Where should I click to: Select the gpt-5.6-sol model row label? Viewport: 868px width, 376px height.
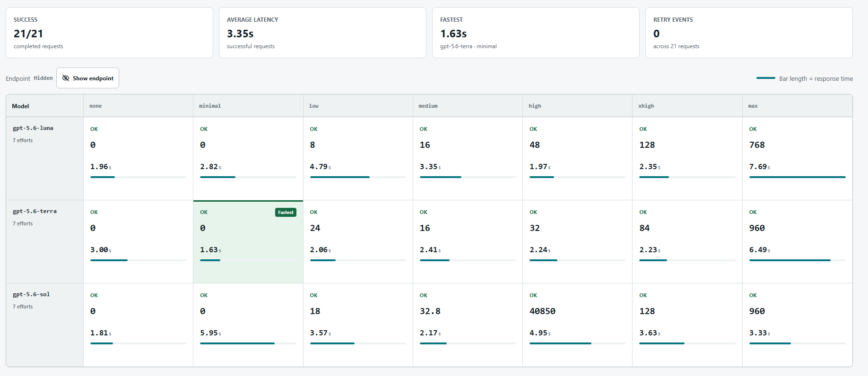[x=31, y=294]
